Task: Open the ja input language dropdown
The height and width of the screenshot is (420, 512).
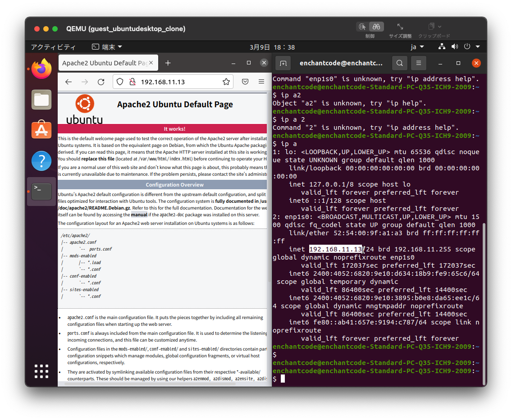Action: tap(417, 47)
